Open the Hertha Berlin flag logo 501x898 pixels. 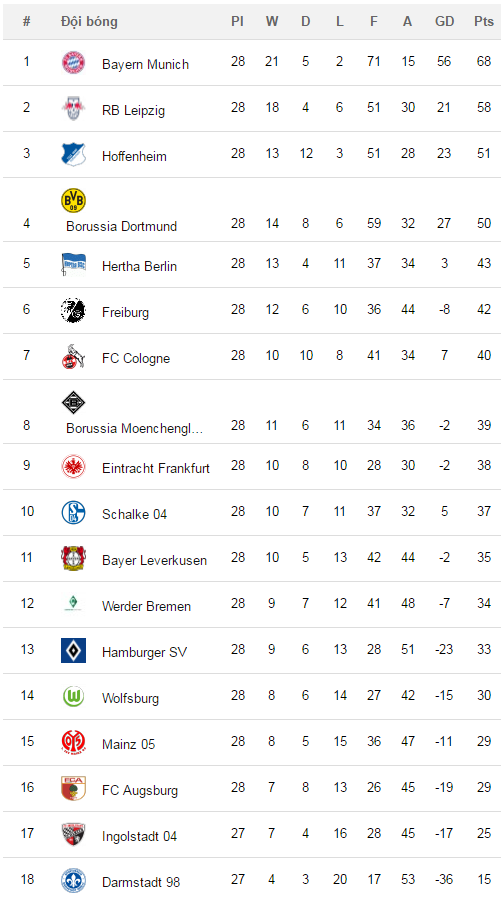coord(73,264)
